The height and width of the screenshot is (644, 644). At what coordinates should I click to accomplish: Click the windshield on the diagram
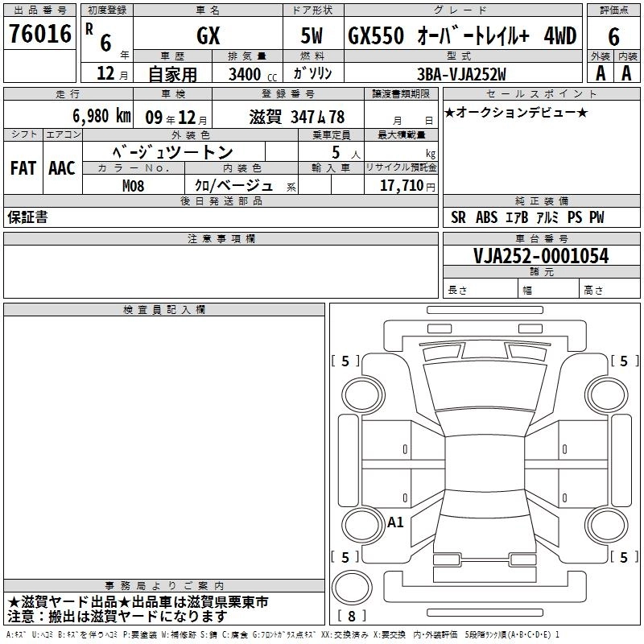point(485,422)
